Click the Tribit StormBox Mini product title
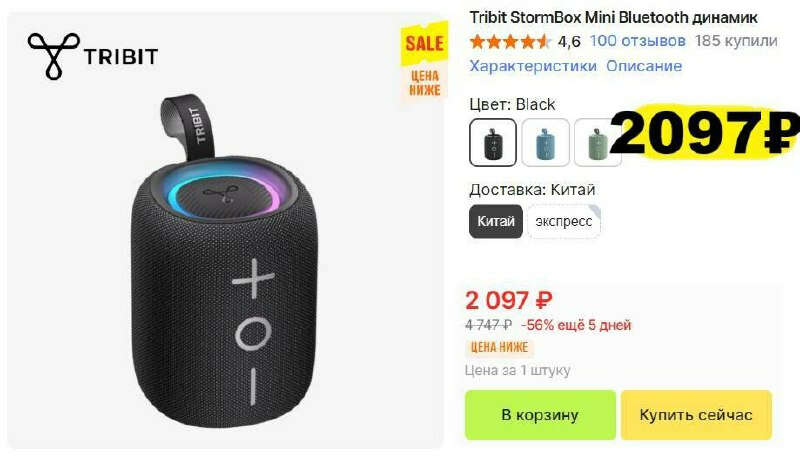Screen dimensions: 800x456 click(x=613, y=17)
